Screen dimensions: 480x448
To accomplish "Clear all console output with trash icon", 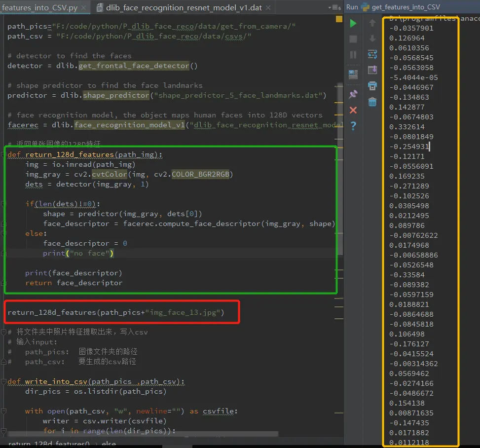I will (x=372, y=102).
